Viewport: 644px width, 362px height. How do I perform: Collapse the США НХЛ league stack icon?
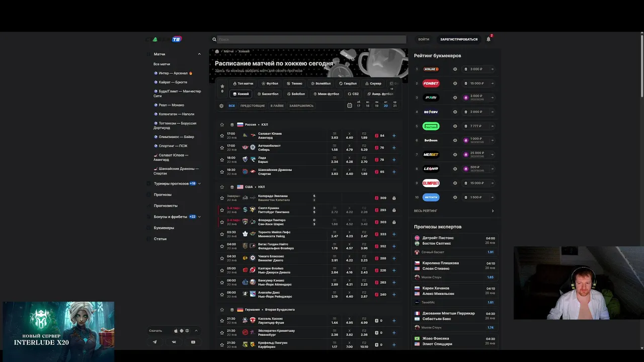232,187
